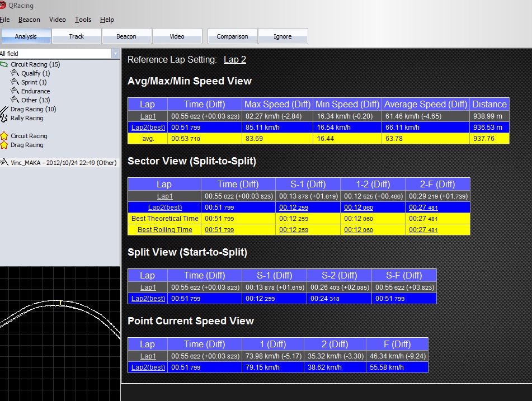Image resolution: width=532 pixels, height=401 pixels.
Task: Click the Circuit Racing track icon
Action: pos(4,64)
